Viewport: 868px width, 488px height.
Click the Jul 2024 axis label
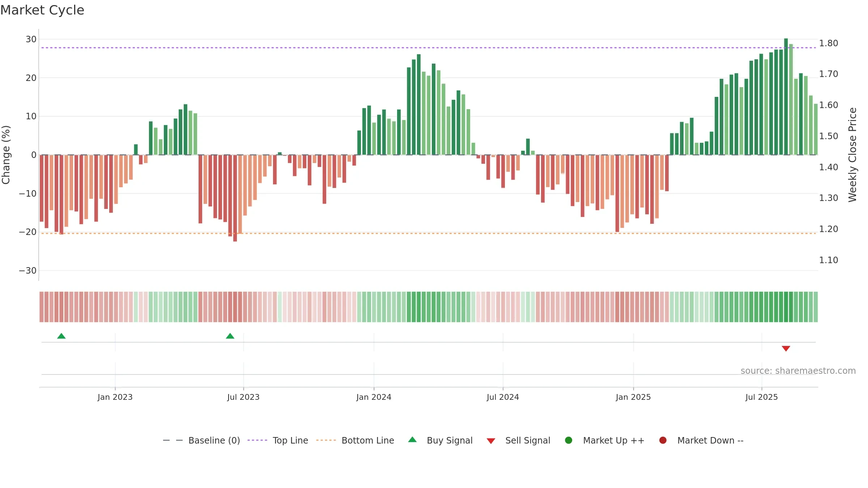[503, 397]
